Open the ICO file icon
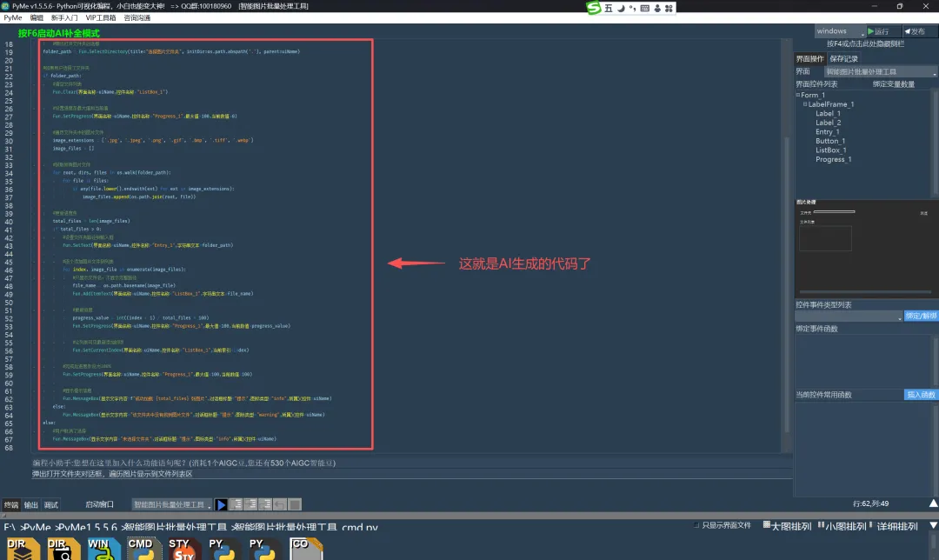Image resolution: width=939 pixels, height=560 pixels. coord(306,549)
